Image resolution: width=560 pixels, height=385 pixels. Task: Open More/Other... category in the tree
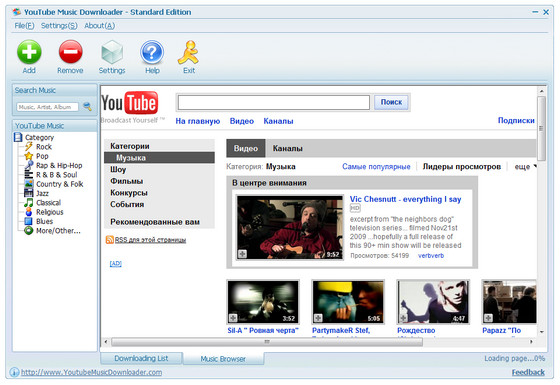point(58,230)
